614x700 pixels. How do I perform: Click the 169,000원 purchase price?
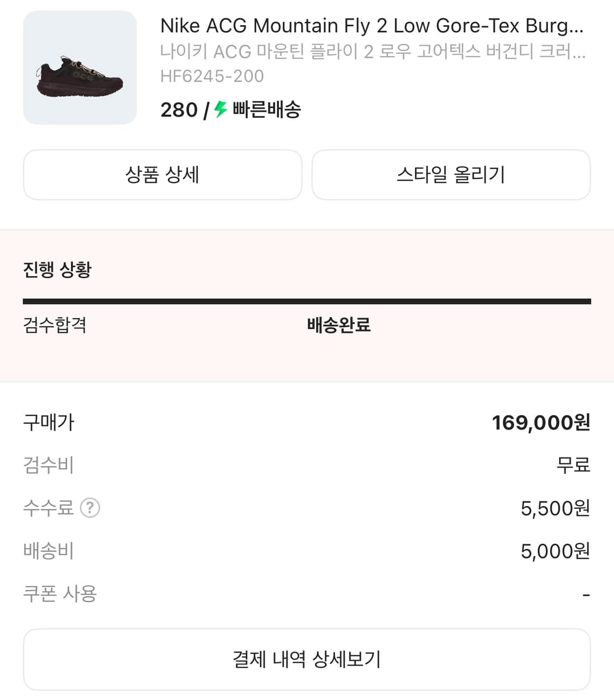tap(541, 423)
